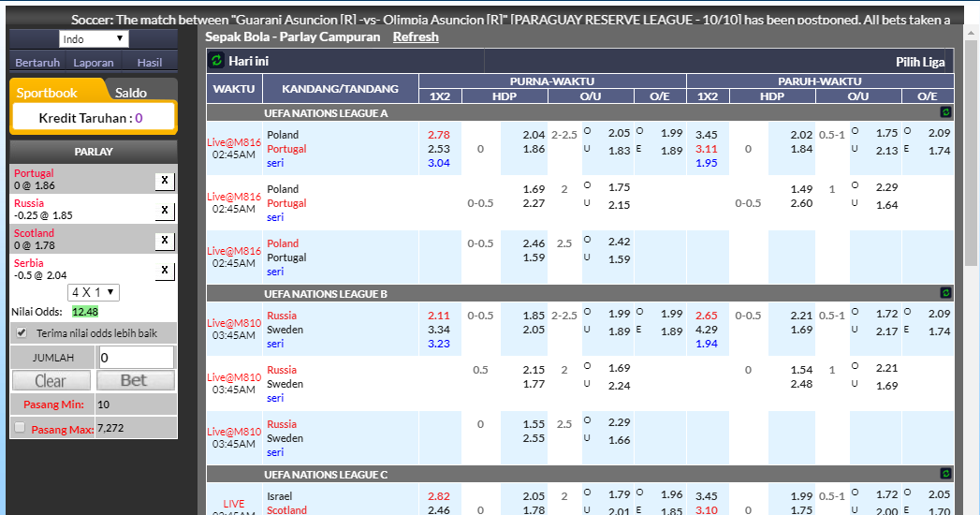
Task: Click the UEFA NATIONS LEAGUE A header
Action: 326,113
